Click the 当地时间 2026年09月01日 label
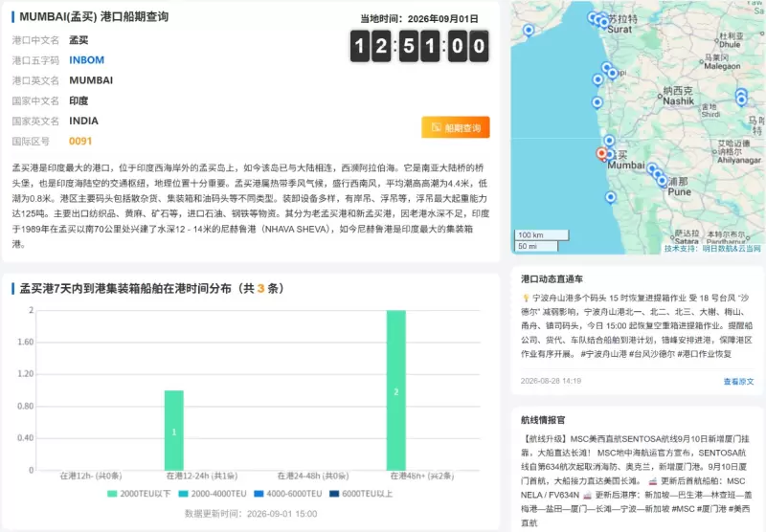Viewport: 766px width, 532px height. [x=419, y=19]
